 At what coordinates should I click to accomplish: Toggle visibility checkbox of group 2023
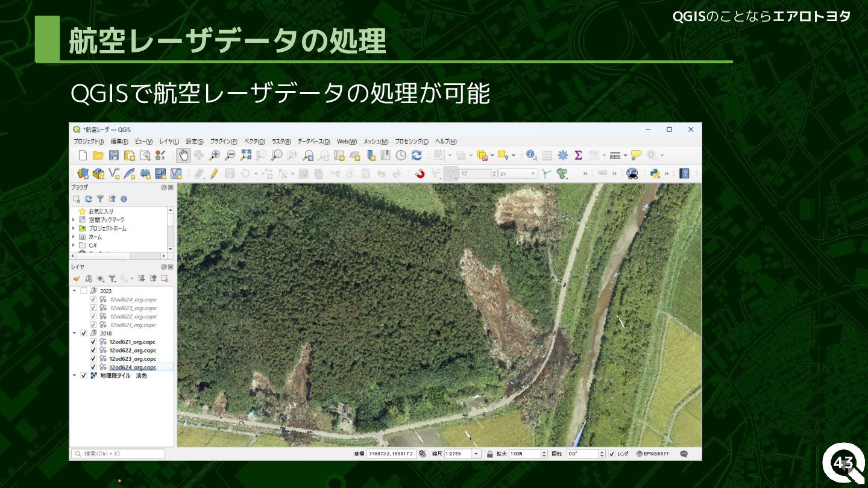tap(84, 291)
